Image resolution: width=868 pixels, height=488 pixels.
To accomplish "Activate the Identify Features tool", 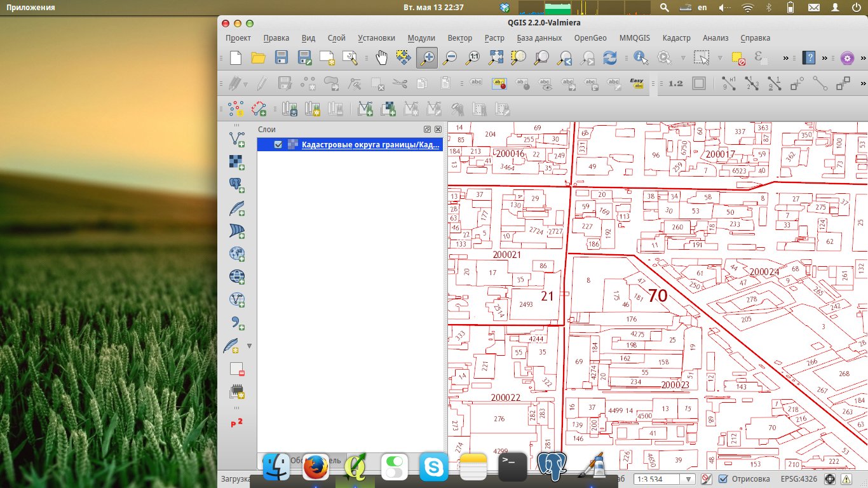I will 640,58.
